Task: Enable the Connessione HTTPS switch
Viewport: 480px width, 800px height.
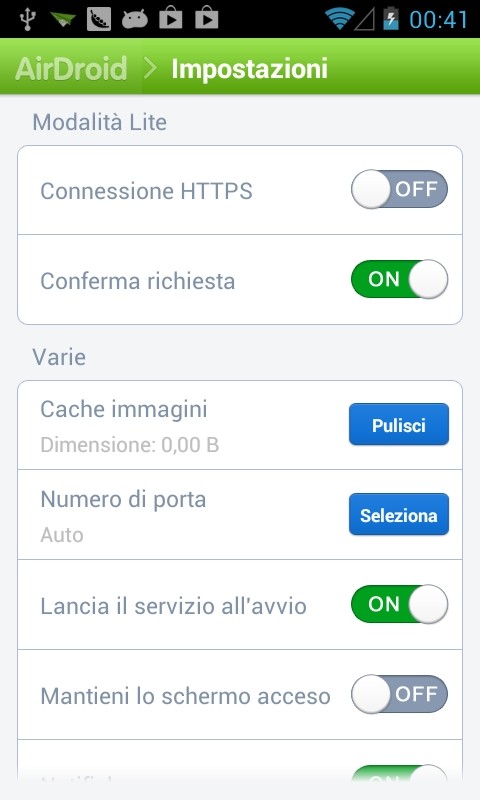Action: point(399,189)
